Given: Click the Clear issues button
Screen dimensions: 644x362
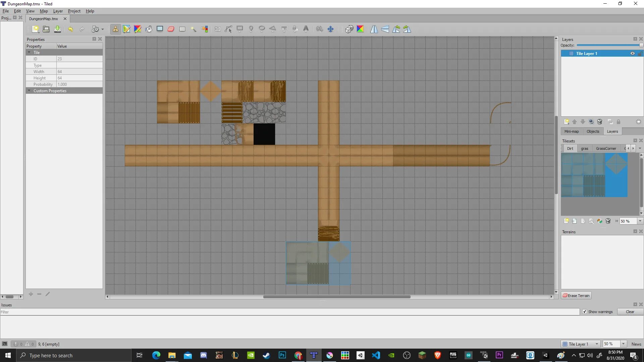Looking at the screenshot, I should click(630, 312).
